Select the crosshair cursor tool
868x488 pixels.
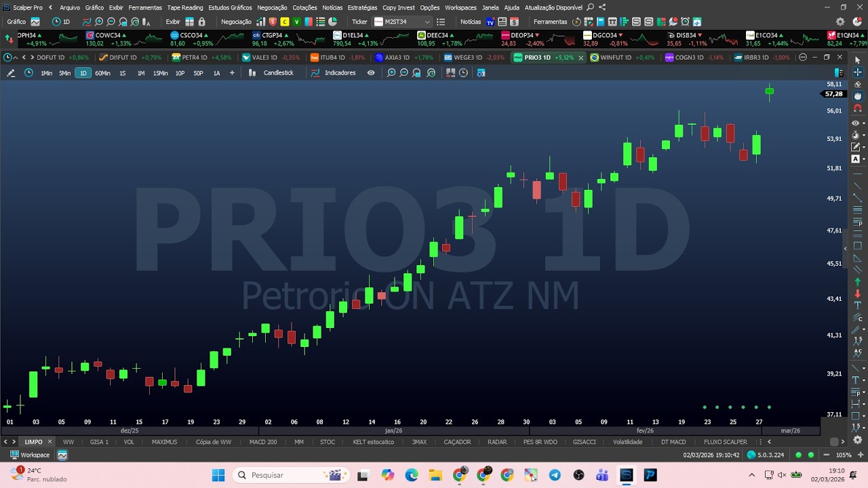[x=857, y=72]
